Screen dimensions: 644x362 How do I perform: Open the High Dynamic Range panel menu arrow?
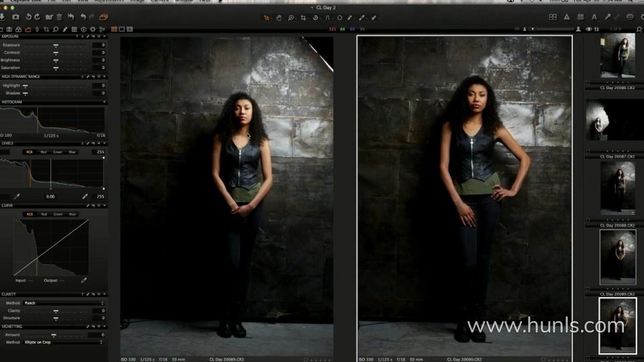pos(105,76)
